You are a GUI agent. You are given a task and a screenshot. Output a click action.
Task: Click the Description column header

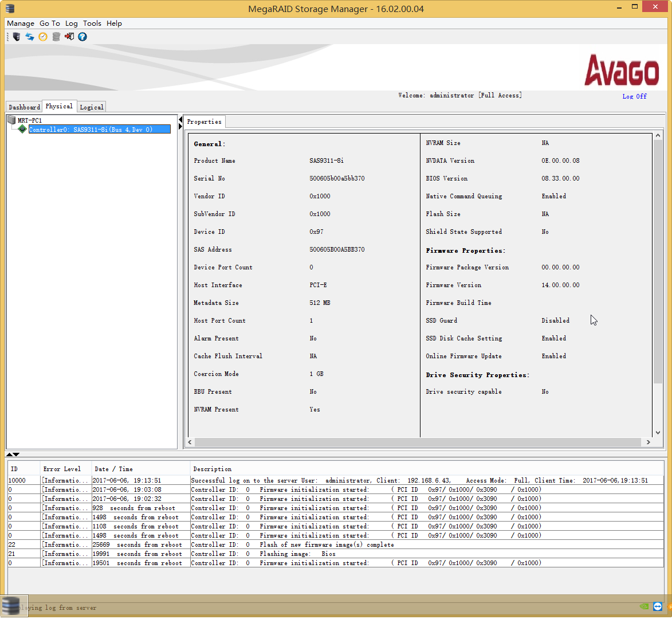[x=427, y=469]
